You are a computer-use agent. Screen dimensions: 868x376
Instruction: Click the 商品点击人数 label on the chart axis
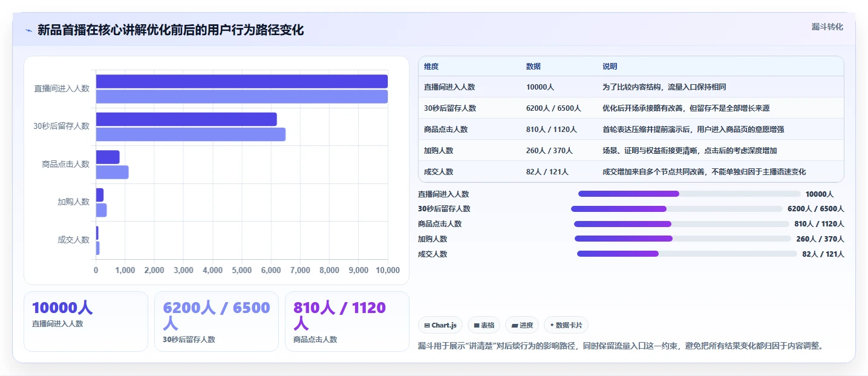(x=66, y=164)
